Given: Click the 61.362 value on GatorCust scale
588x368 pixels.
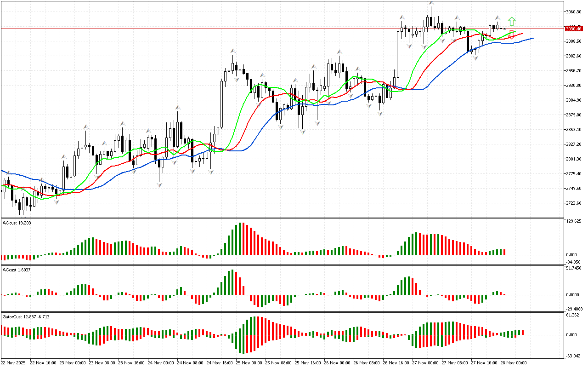Looking at the screenshot, I should tap(574, 315).
